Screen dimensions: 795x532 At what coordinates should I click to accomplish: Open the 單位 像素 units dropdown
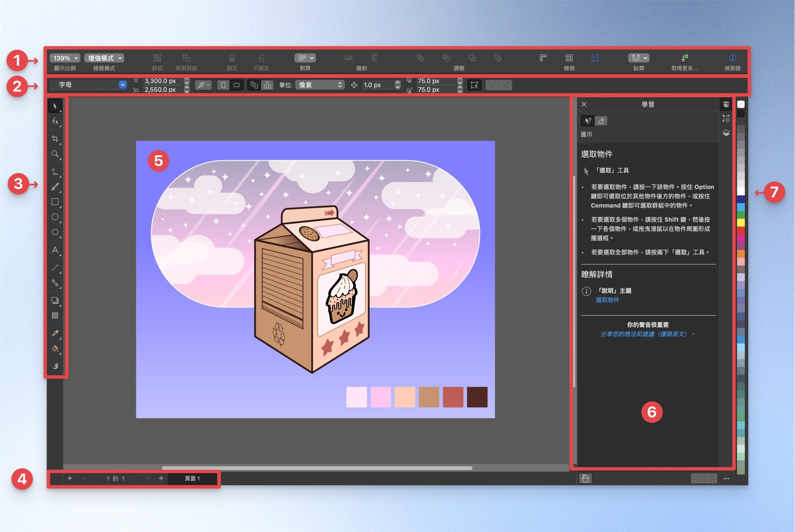(320, 85)
